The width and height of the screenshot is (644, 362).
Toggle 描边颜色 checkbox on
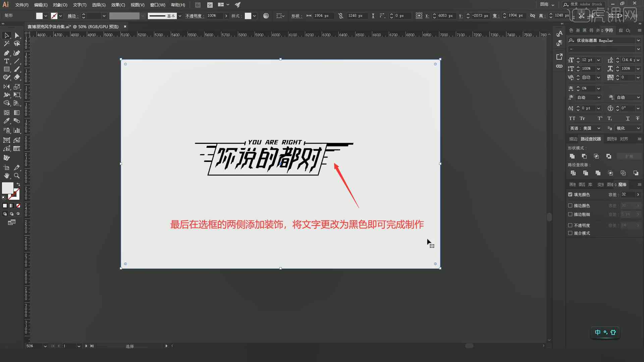(570, 205)
